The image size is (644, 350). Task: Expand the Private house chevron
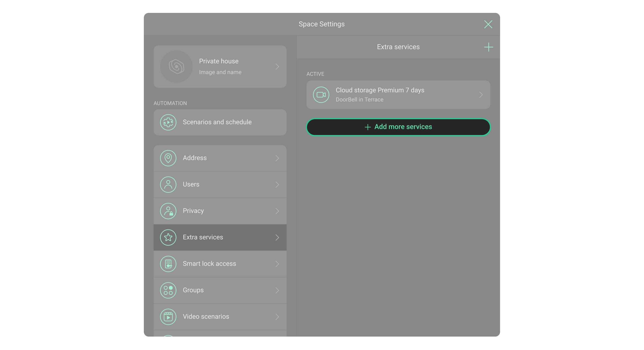point(277,67)
